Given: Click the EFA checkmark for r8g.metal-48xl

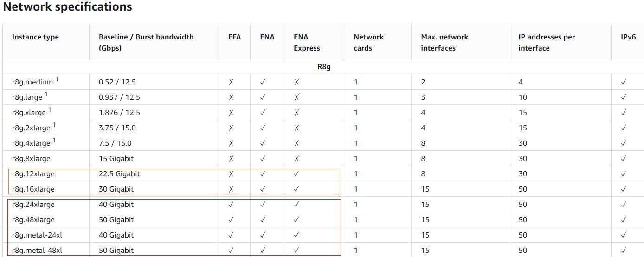Looking at the screenshot, I should point(231,251).
